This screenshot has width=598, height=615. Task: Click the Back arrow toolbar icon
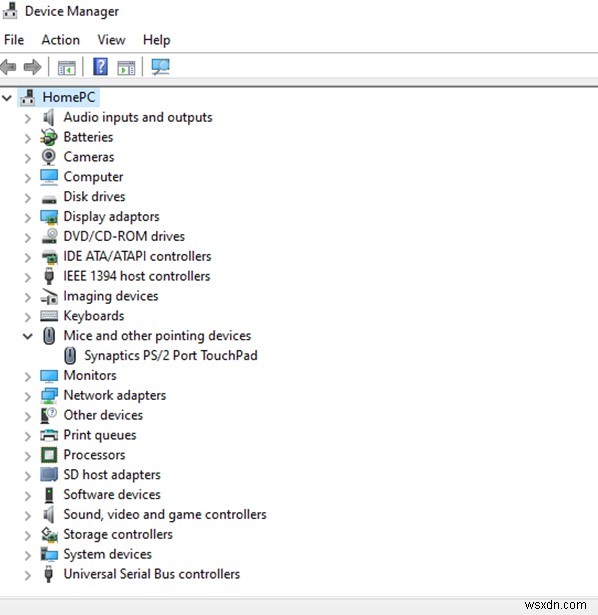click(x=9, y=67)
